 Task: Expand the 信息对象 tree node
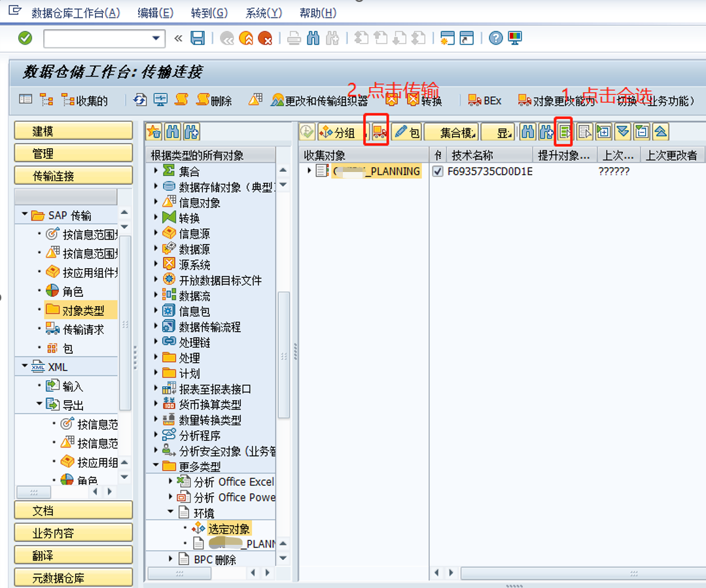(x=156, y=202)
